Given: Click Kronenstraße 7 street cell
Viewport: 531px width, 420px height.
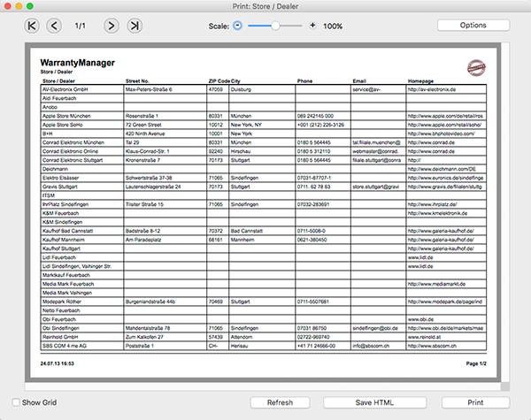Looking at the screenshot, I should [165, 160].
